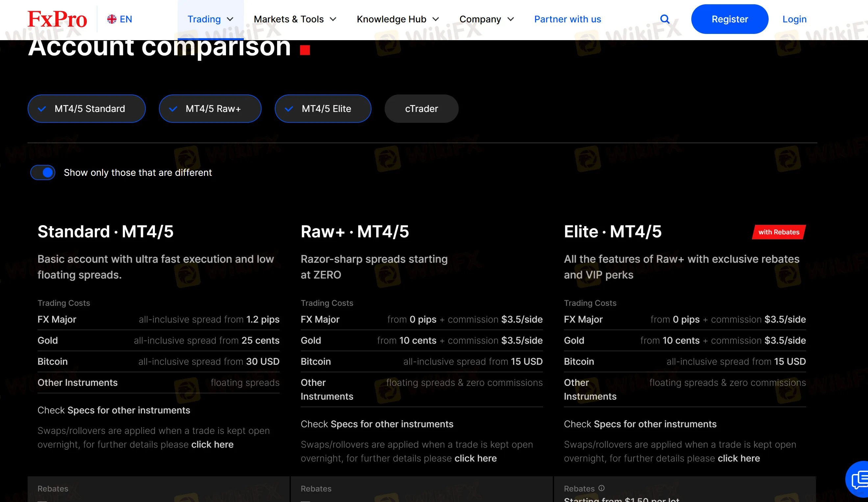Expand the Knowledge Hub chevron
This screenshot has height=502, width=868.
[x=436, y=19]
